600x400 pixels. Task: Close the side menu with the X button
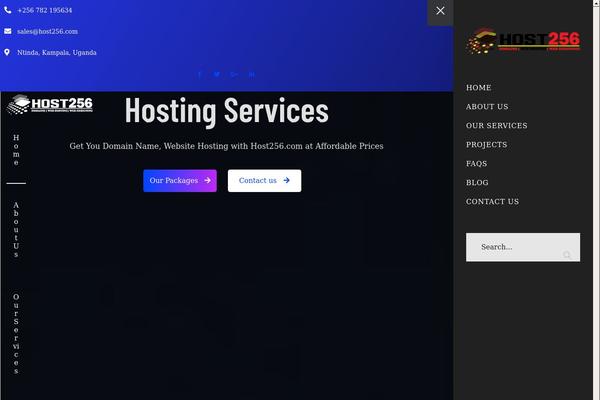click(x=440, y=11)
